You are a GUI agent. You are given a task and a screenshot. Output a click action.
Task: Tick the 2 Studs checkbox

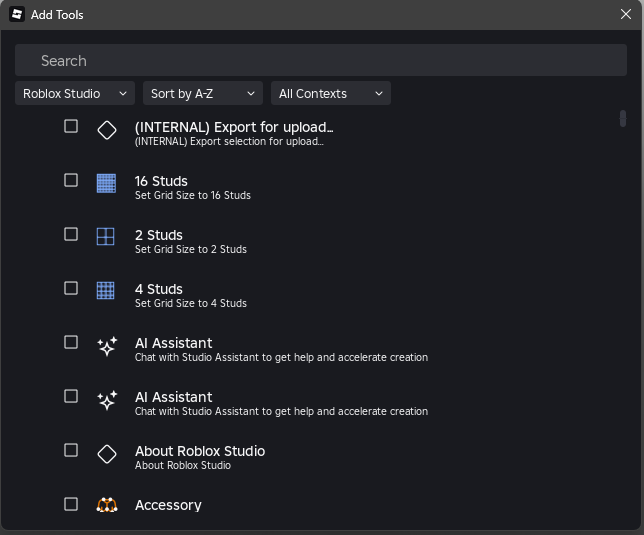(71, 234)
